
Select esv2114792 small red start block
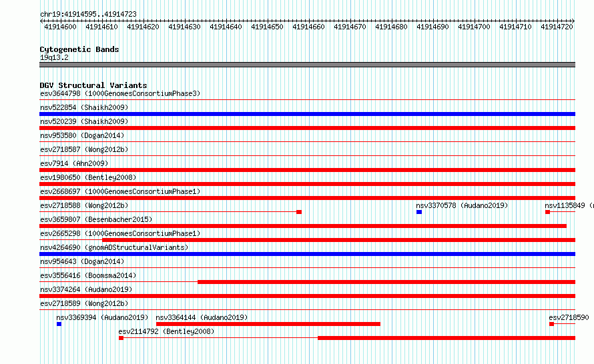(x=121, y=338)
